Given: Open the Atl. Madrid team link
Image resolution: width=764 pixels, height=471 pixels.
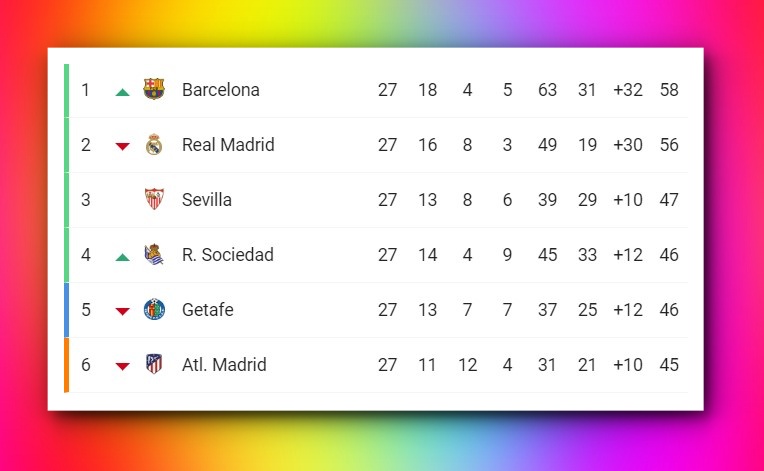Looking at the screenshot, I should pos(224,365).
